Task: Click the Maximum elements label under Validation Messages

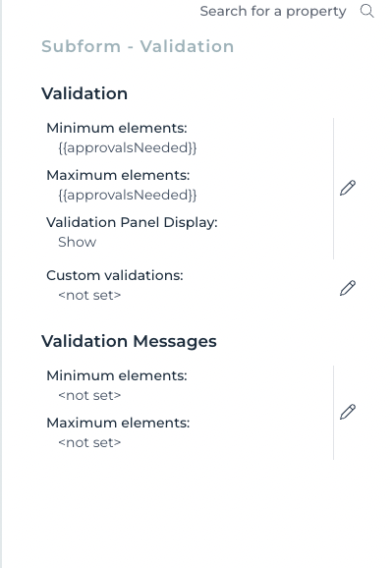Action: (118, 423)
